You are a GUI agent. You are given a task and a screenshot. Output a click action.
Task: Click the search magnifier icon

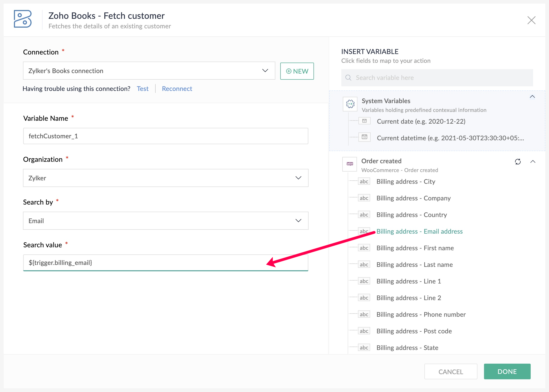348,78
